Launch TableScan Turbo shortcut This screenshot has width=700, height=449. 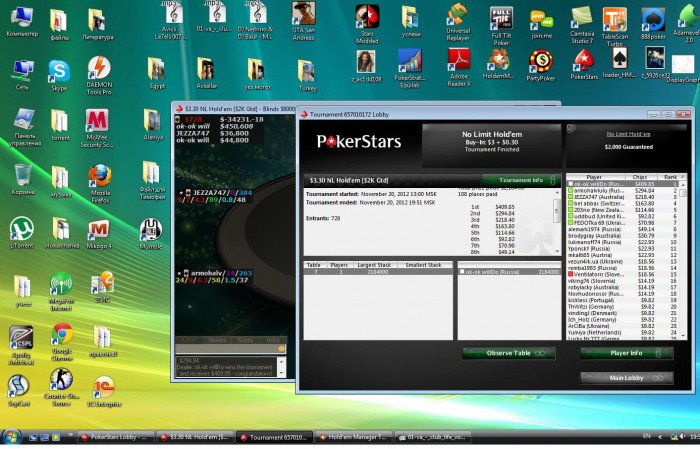pyautogui.click(x=614, y=27)
